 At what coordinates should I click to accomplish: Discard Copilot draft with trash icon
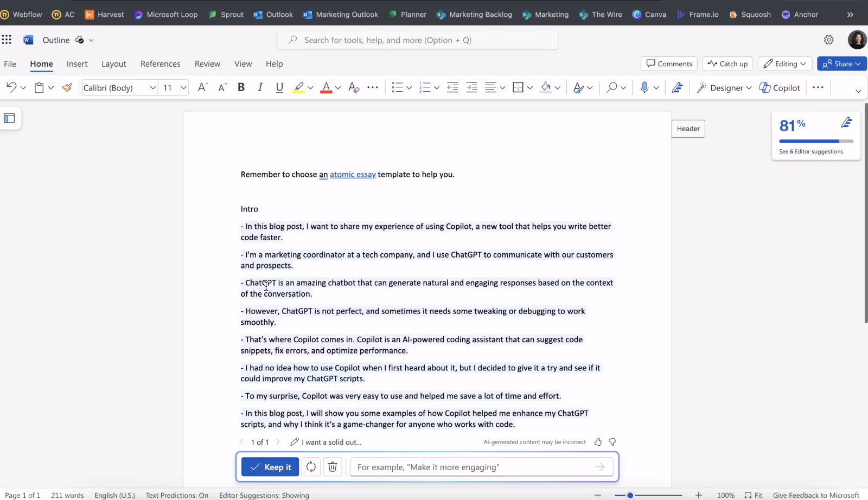(x=333, y=467)
